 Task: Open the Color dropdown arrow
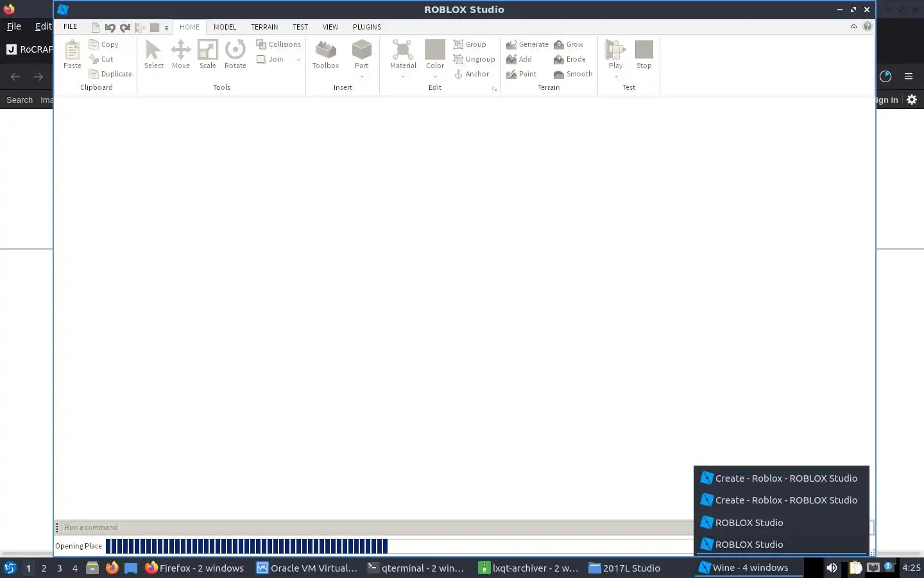click(435, 77)
